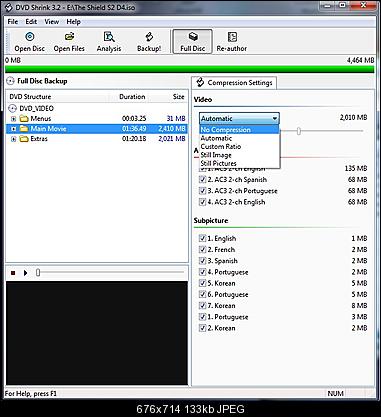Uncheck the 2 MB 2. Korean subpicture
Image resolution: width=381 pixels, height=417 pixels.
(x=202, y=328)
